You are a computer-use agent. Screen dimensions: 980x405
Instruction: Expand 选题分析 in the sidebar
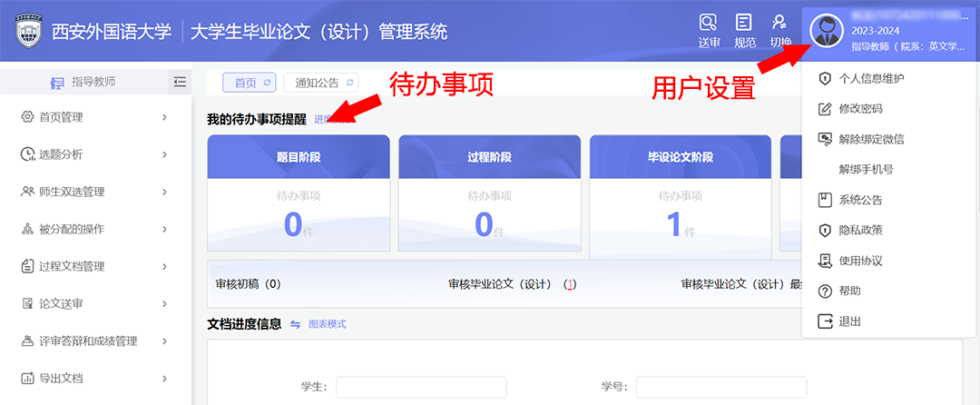pyautogui.click(x=95, y=154)
